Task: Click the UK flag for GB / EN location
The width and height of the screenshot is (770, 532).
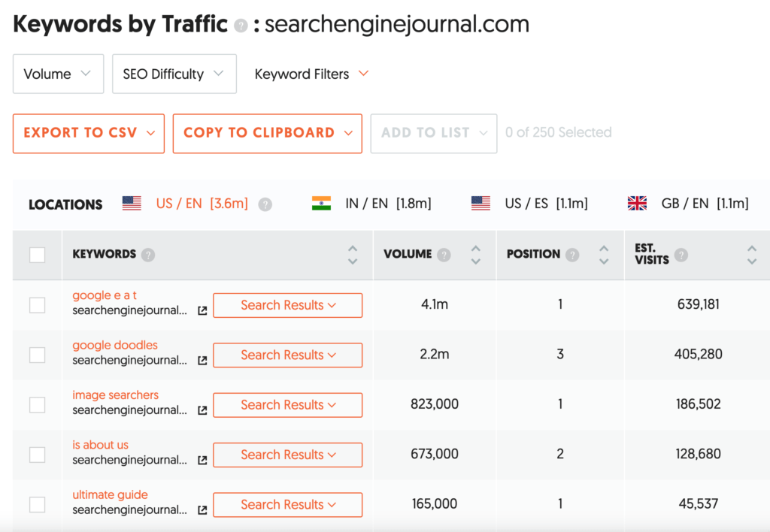Action: (x=636, y=202)
